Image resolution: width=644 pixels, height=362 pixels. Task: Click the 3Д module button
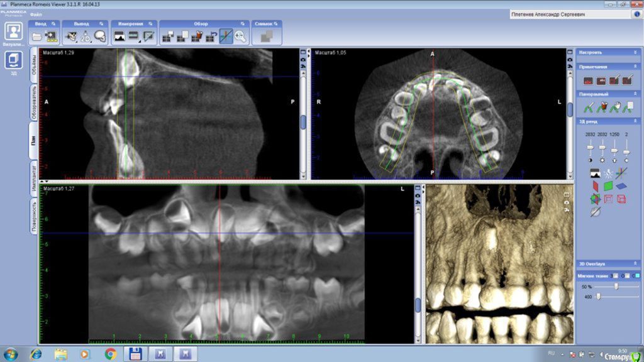pyautogui.click(x=13, y=62)
